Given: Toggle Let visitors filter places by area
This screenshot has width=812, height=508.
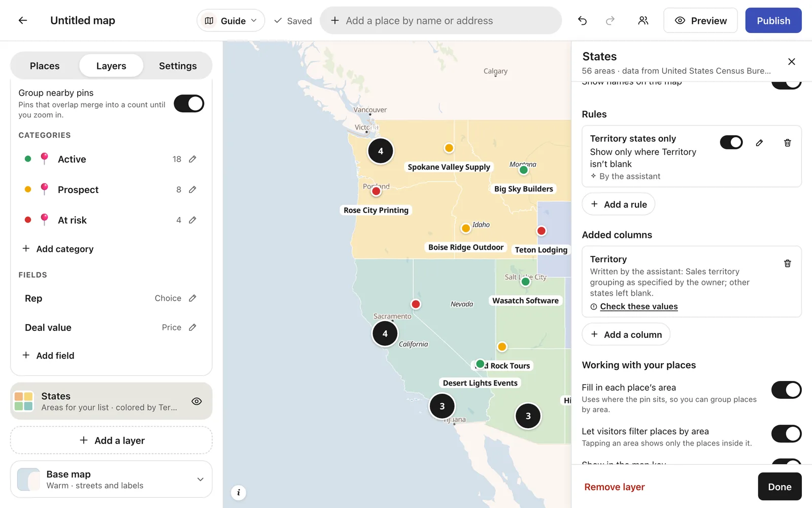Looking at the screenshot, I should 786,434.
